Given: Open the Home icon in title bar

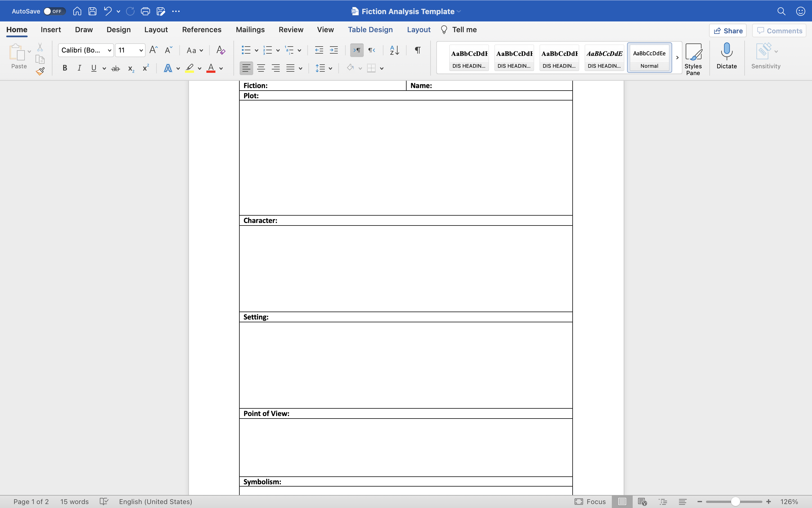Looking at the screenshot, I should coord(77,11).
